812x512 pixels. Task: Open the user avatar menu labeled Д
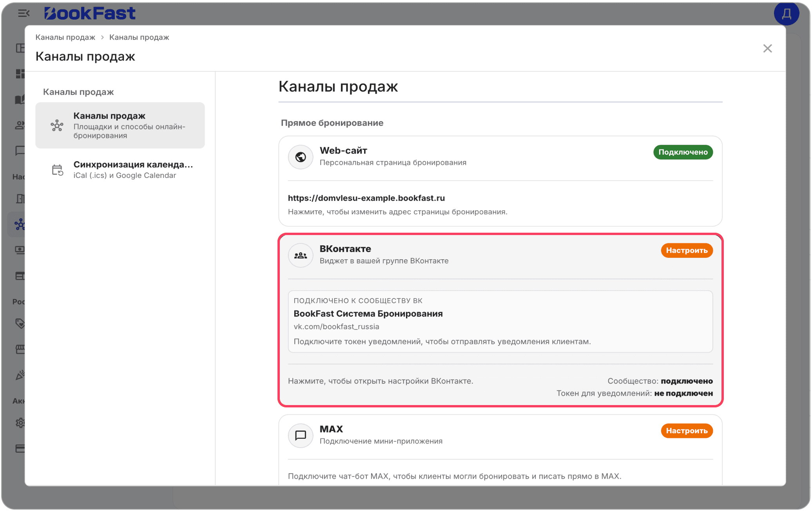786,14
